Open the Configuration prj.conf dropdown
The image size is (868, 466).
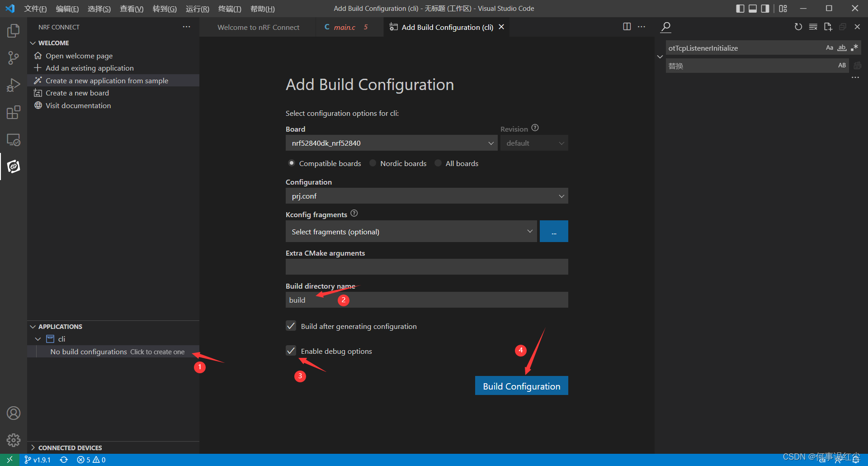427,196
